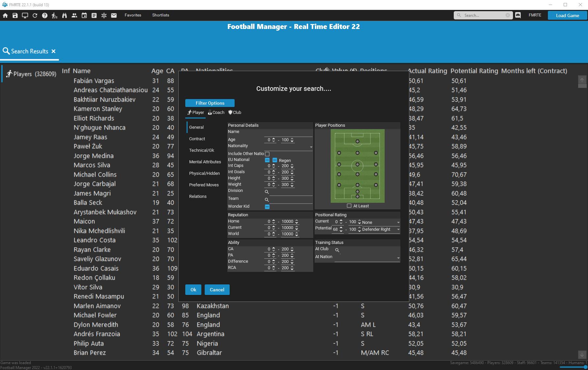Close the Search Results tab
Image resolution: width=588 pixels, height=370 pixels.
tap(53, 51)
